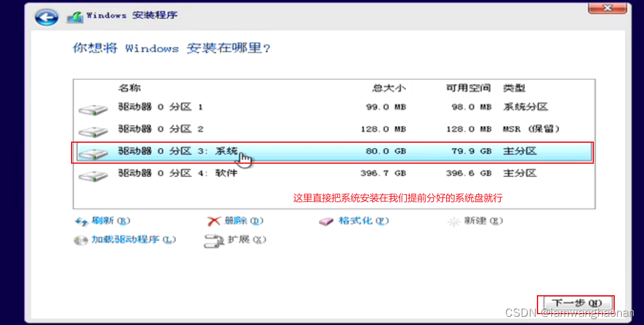
Task: Click the 99.0 MB total size value
Action: tap(385, 107)
